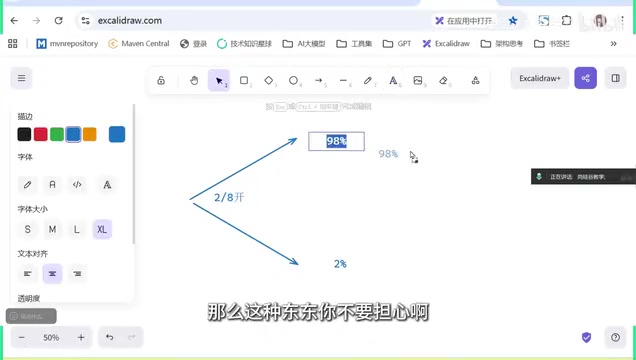The image size is (636, 360).
Task: Open the Maven Central bookmark
Action: click(x=139, y=43)
